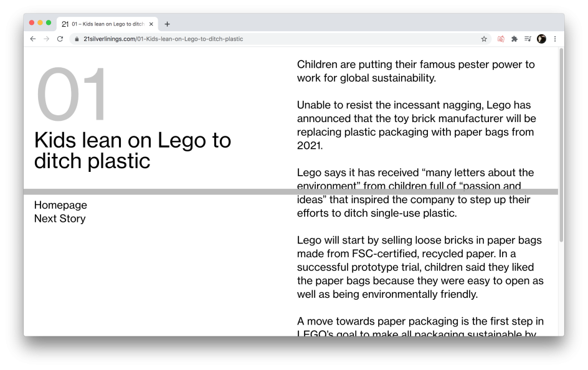Click the page's vertical scrollbar thumb

tap(561, 145)
